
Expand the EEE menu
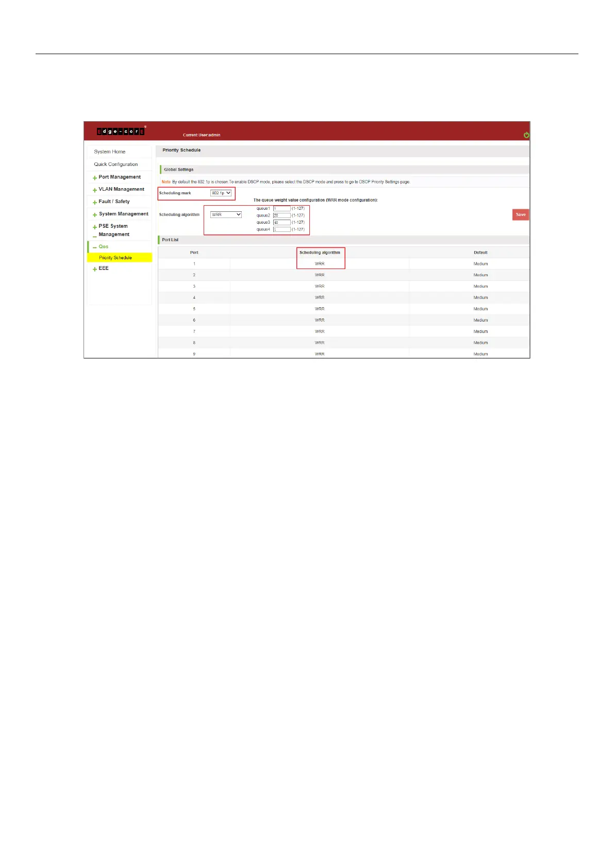coord(103,268)
